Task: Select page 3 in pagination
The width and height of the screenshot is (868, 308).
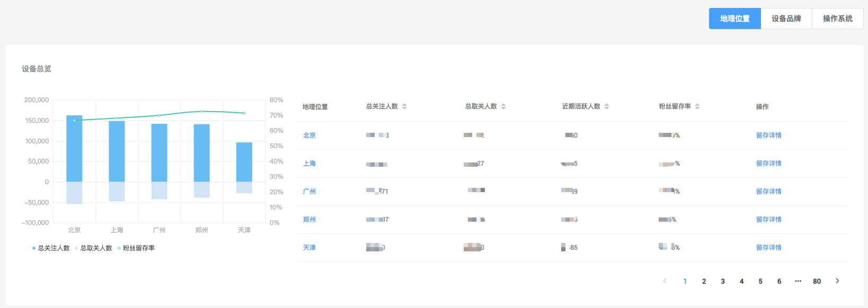Action: 723,281
